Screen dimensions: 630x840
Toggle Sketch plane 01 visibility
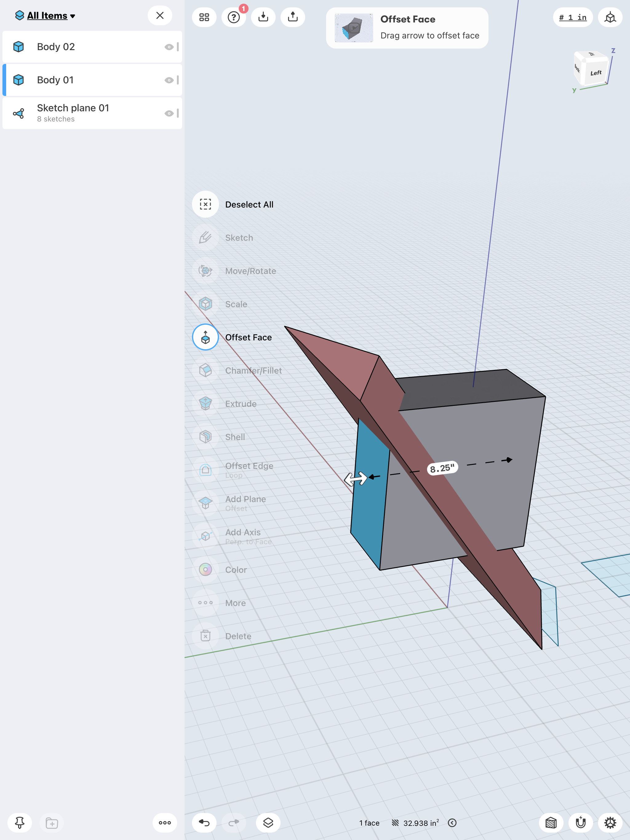[x=169, y=113]
